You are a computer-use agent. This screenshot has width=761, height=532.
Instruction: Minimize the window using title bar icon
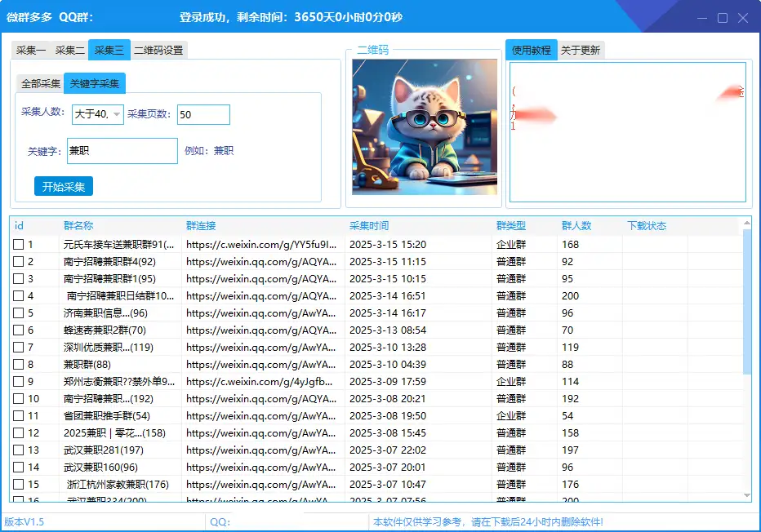click(701, 18)
